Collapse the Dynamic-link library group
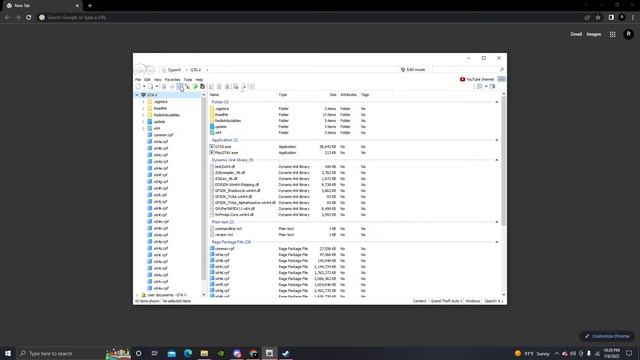 [x=497, y=160]
